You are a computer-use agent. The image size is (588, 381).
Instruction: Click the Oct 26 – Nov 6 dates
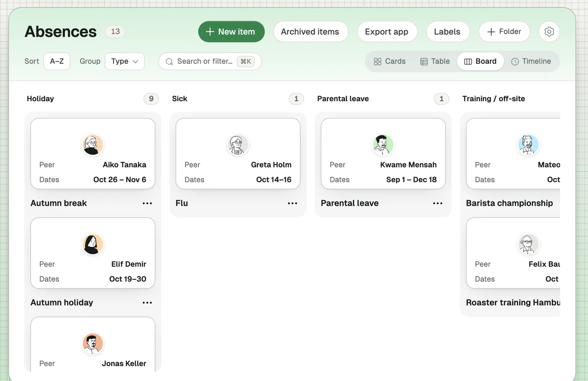coord(120,180)
